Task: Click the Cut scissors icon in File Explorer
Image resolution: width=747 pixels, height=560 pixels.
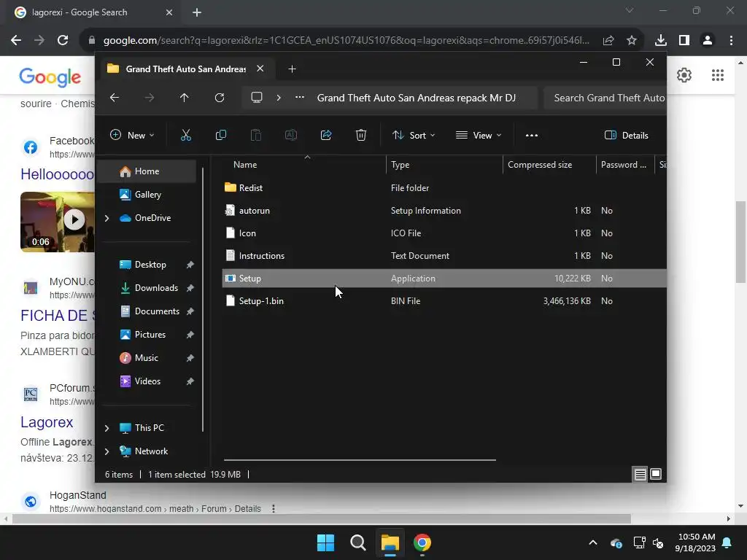Action: [186, 135]
